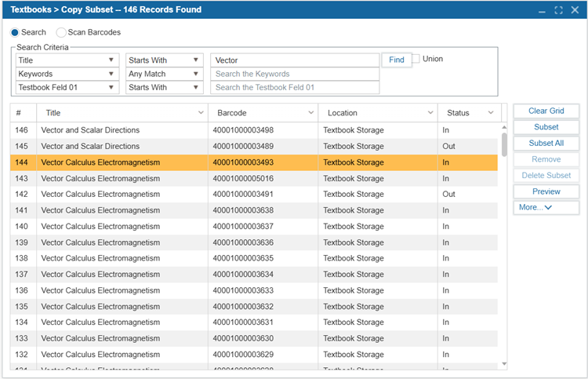Click the # column header
Image resolution: width=588 pixels, height=379 pixels.
click(24, 113)
